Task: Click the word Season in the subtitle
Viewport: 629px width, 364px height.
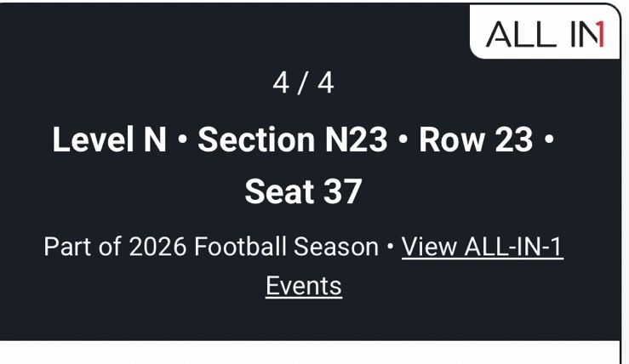Action: coord(336,246)
